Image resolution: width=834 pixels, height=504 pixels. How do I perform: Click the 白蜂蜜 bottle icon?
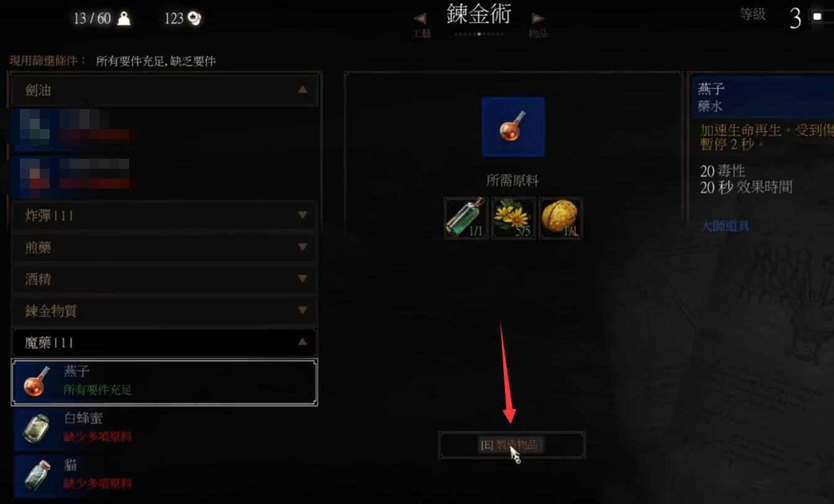pos(36,428)
